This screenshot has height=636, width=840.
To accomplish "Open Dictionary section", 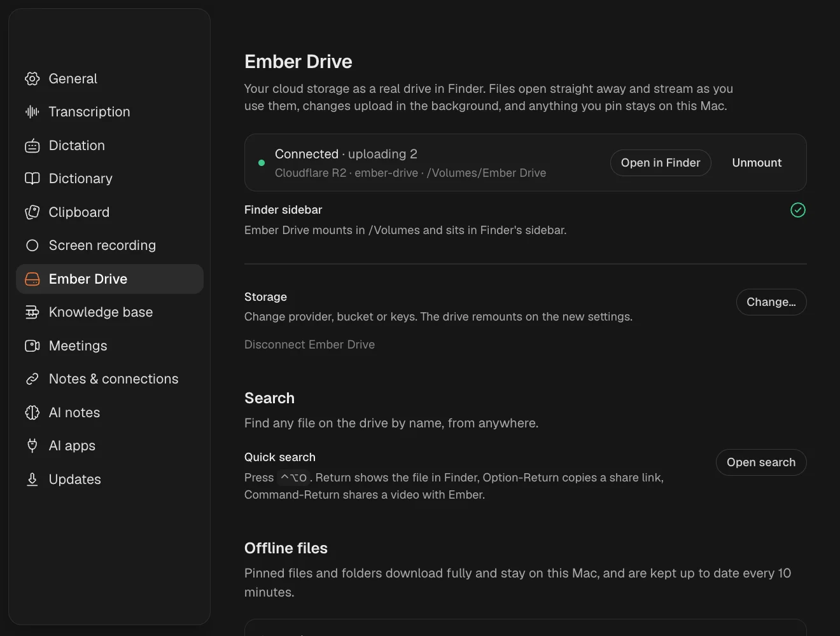I will [x=109, y=179].
